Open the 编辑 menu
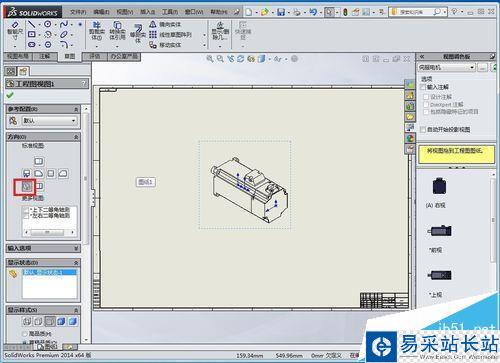Screen dimensions: 500x363 pyautogui.click(x=102, y=12)
